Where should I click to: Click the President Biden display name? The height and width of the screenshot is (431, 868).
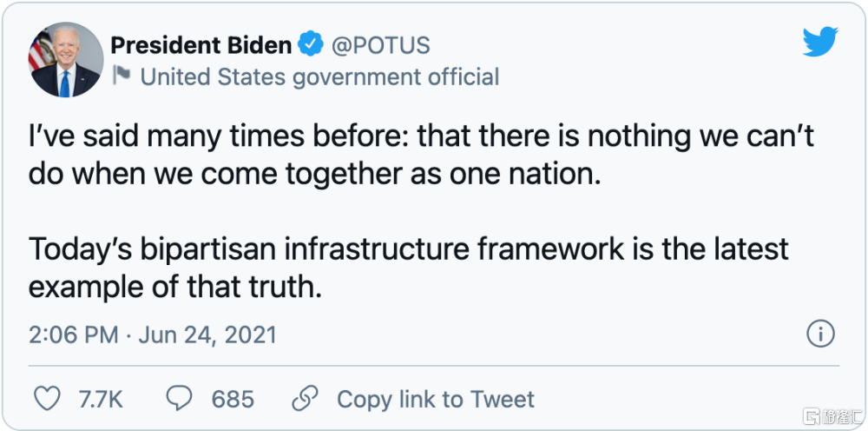201,44
